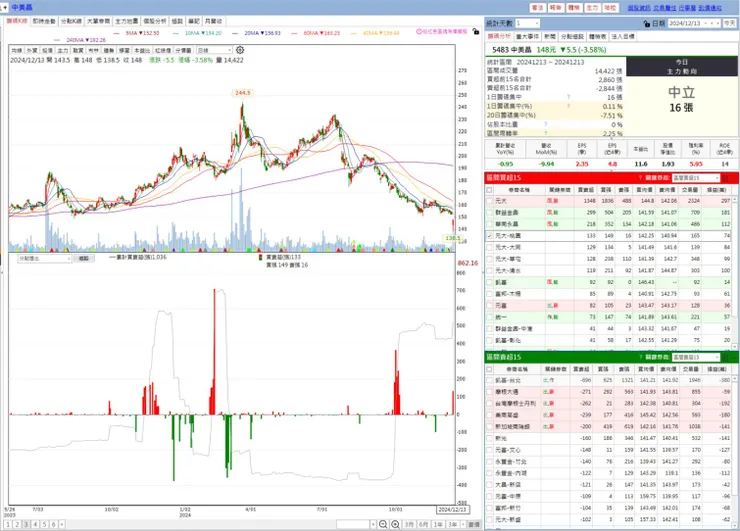
Task: Check the box for 群益金鼎
Action: (x=489, y=213)
